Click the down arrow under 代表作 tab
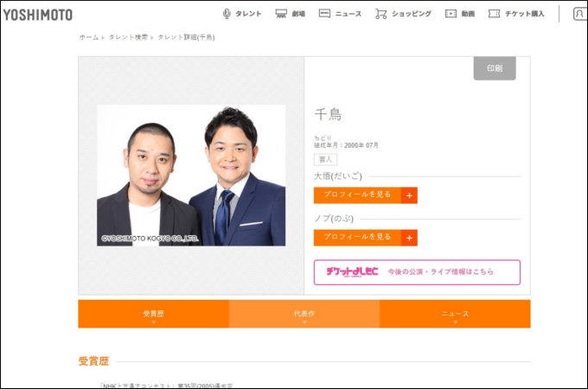 [x=304, y=322]
